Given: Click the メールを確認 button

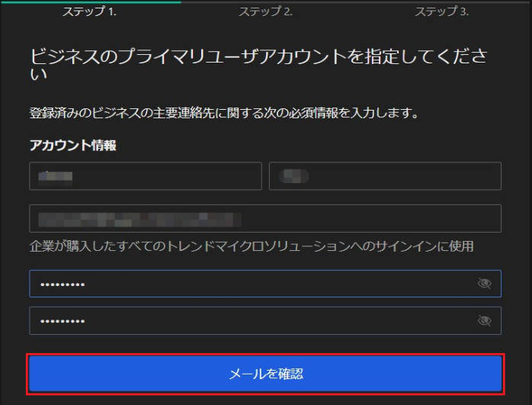Looking at the screenshot, I should [x=265, y=374].
